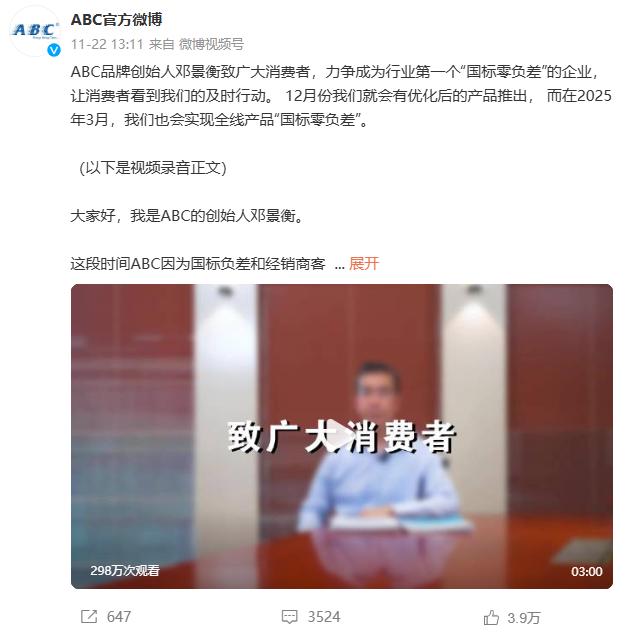
Task: Click the blue verified V badge
Action: pyautogui.click(x=54, y=50)
